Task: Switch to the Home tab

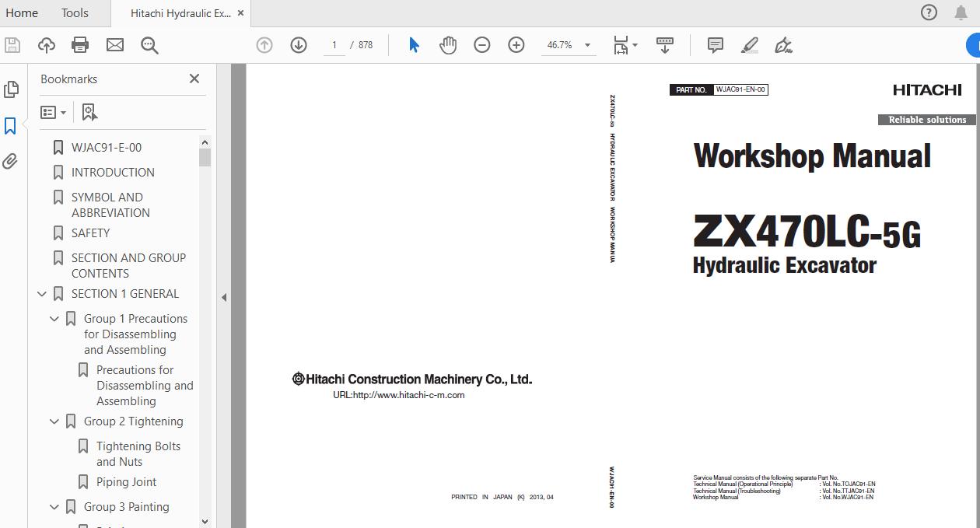Action: coord(22,12)
